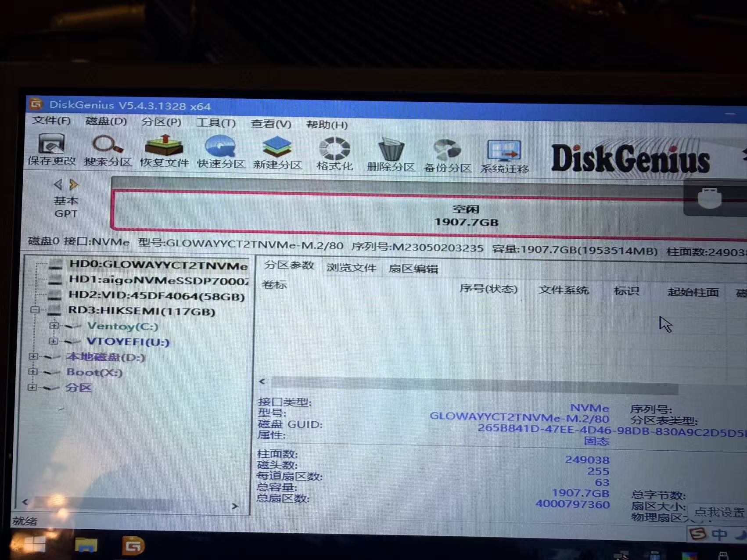This screenshot has width=747, height=560.
Task: Open the 搜索分区 partition search tool
Action: [108, 151]
